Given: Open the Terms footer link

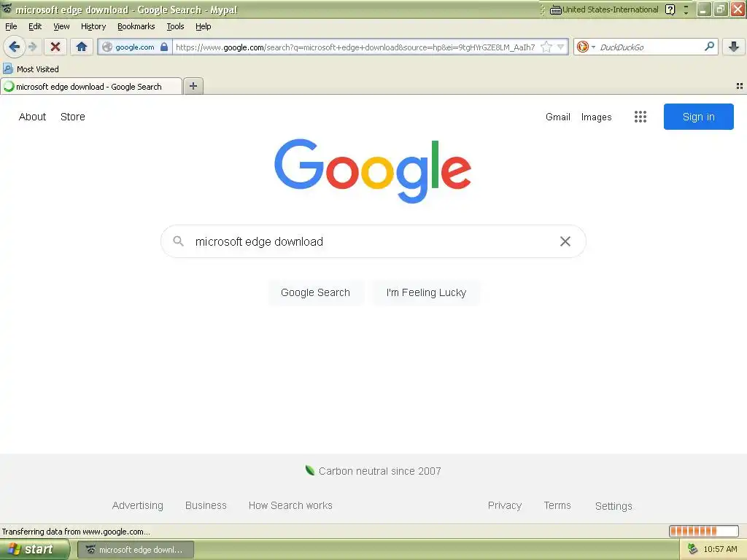Looking at the screenshot, I should click(x=557, y=505).
